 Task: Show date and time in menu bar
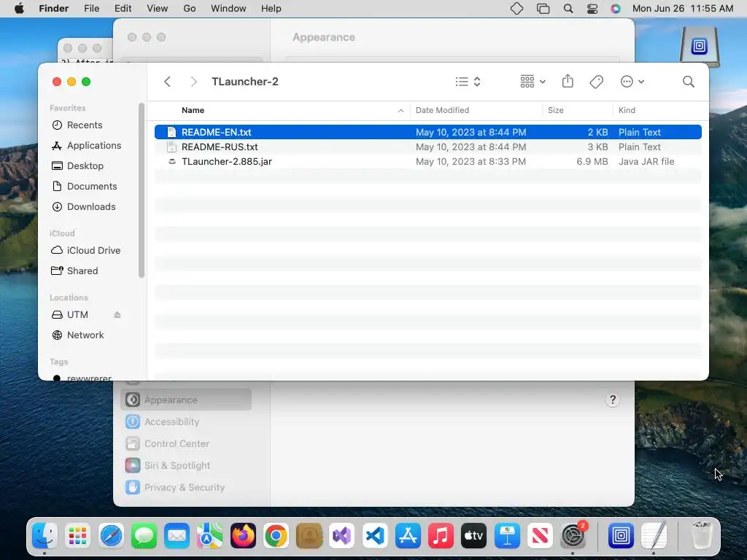682,9
